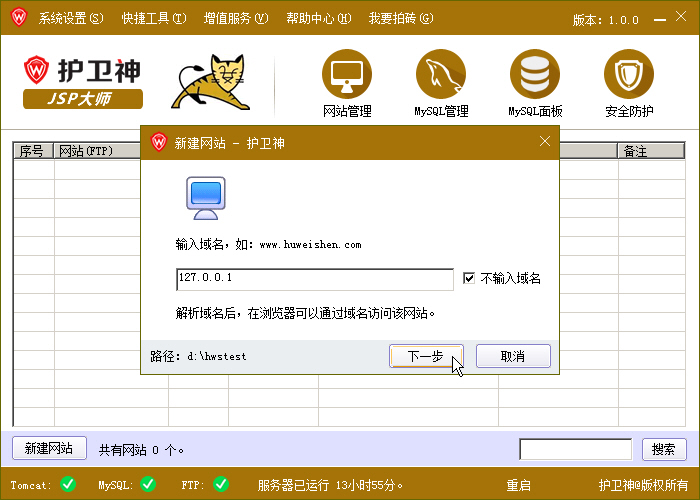Open the 网站管理 website management icon
The image size is (700, 500).
pos(347,74)
